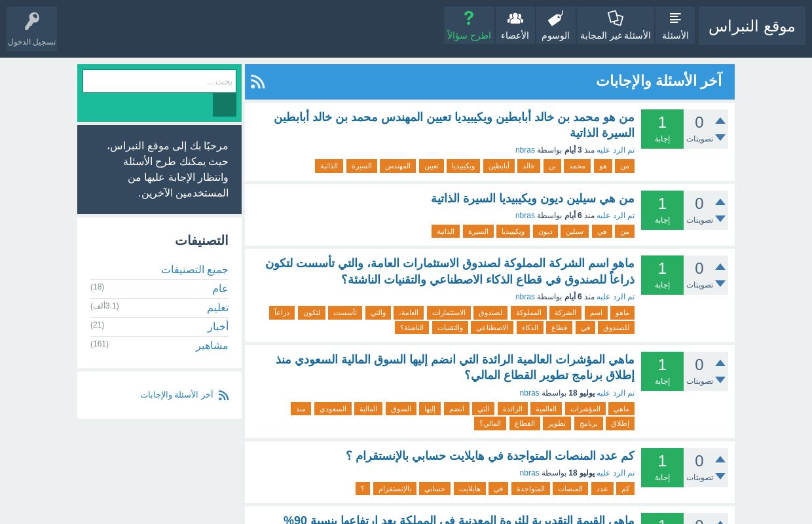Open question about محمد بن خالد أبابطين

(454, 125)
